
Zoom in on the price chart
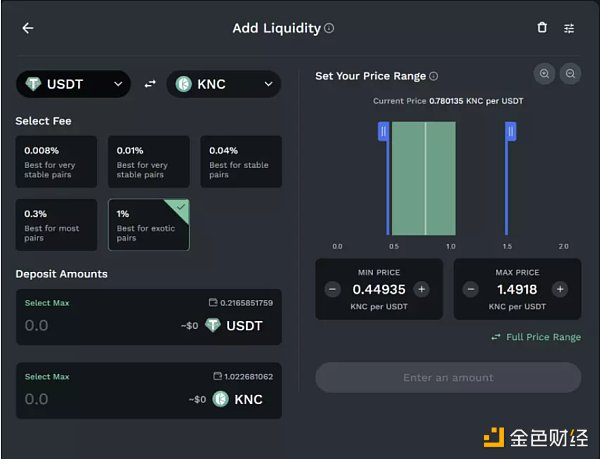point(544,73)
